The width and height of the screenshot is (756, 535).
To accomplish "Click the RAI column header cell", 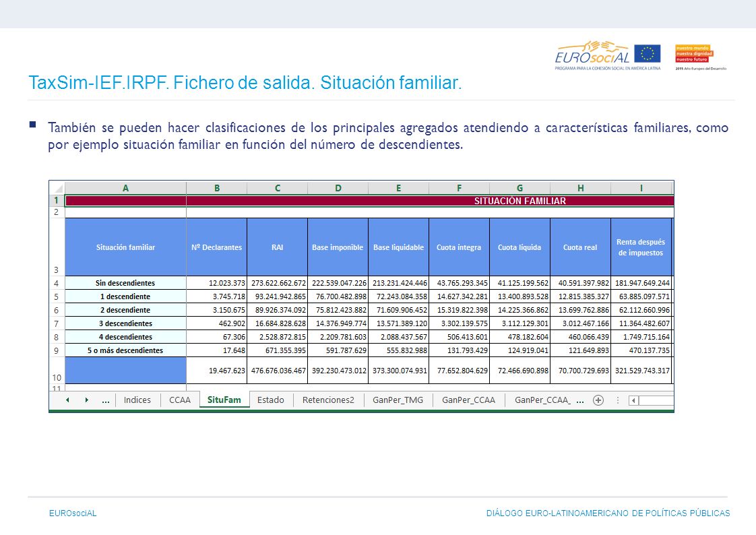I will [277, 247].
